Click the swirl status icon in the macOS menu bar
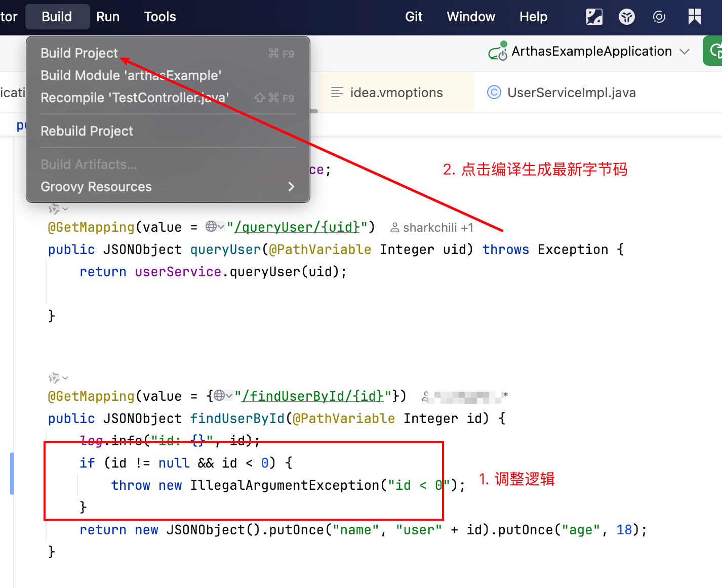 click(659, 17)
